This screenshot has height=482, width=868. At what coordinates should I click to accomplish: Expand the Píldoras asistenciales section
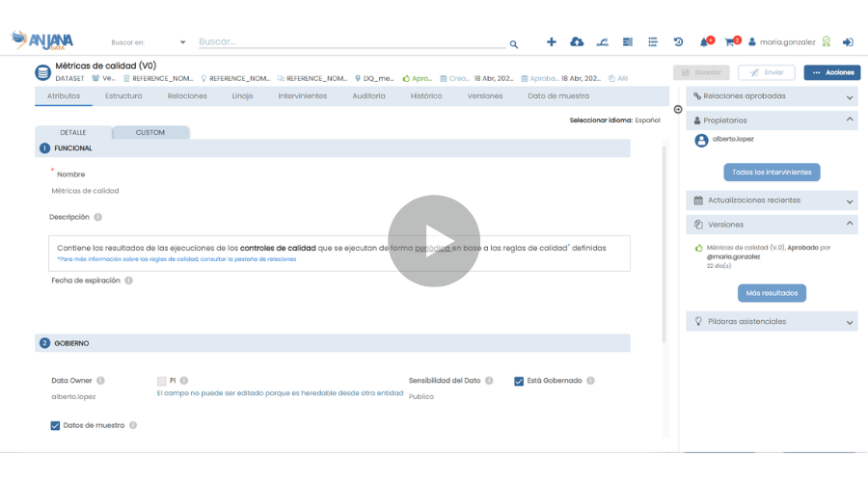point(849,322)
